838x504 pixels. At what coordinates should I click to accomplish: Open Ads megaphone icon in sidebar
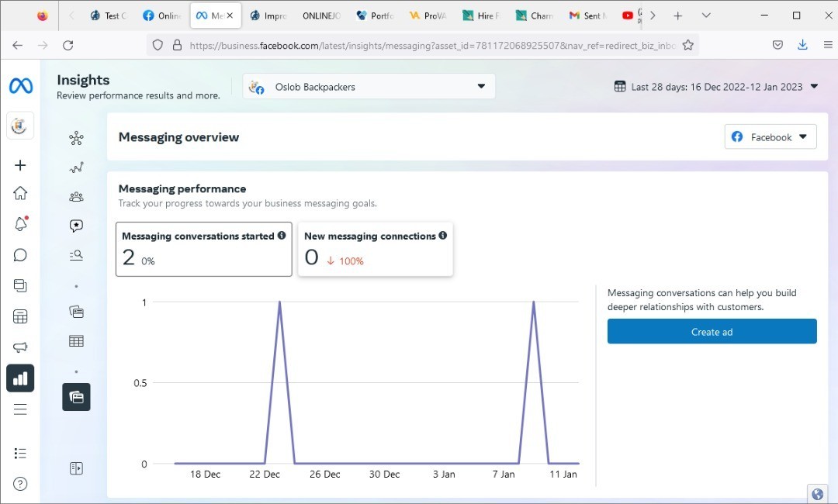[x=21, y=347]
